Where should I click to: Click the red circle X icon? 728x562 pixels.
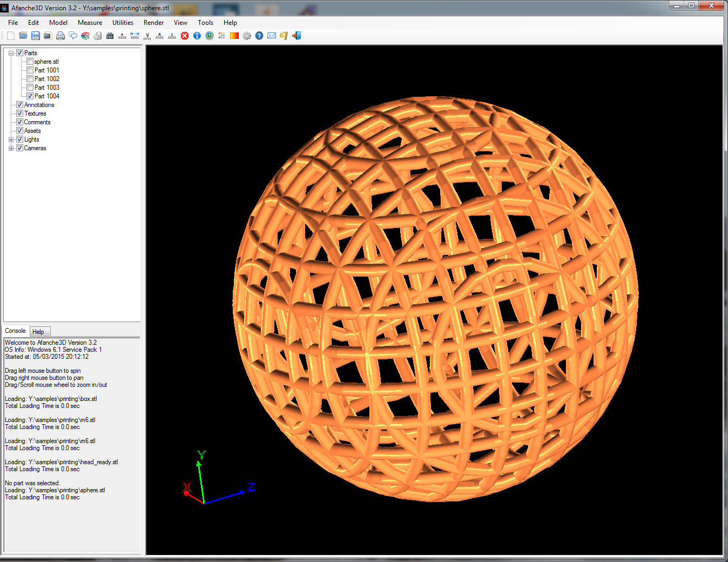tap(185, 36)
